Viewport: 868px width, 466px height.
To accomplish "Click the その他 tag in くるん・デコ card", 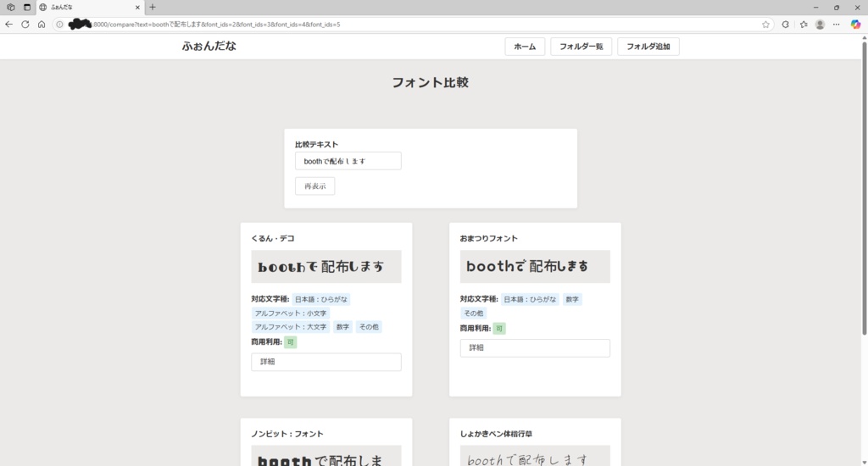I will (369, 327).
